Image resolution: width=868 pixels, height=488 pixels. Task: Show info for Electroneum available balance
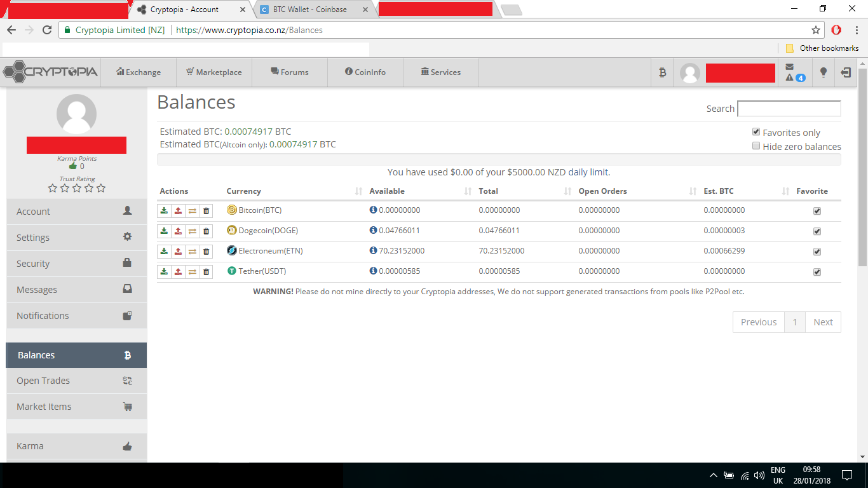[x=373, y=251]
